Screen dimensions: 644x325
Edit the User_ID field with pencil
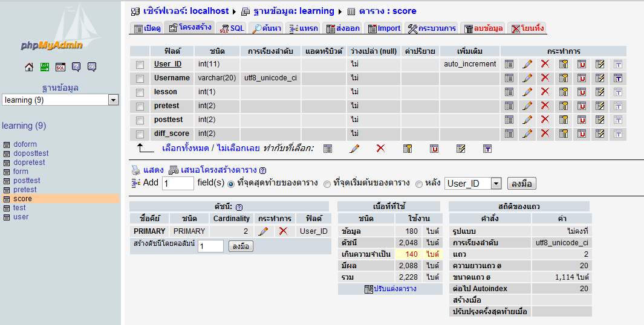point(527,64)
